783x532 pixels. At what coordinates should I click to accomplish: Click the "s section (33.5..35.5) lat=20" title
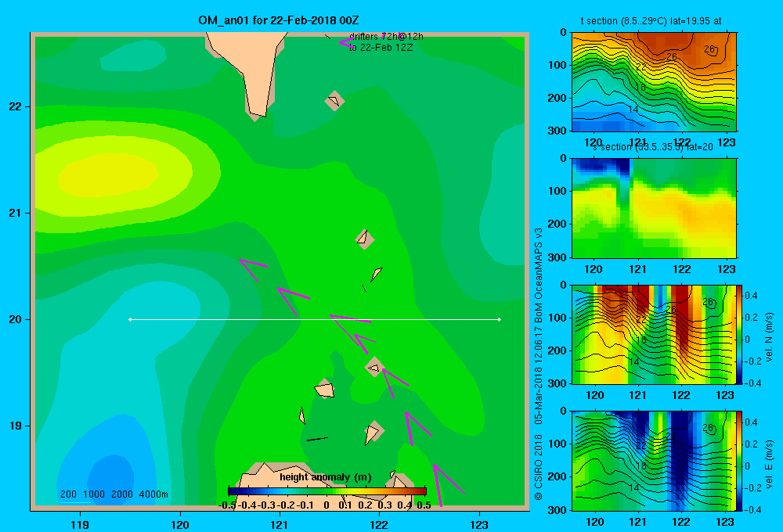653,147
